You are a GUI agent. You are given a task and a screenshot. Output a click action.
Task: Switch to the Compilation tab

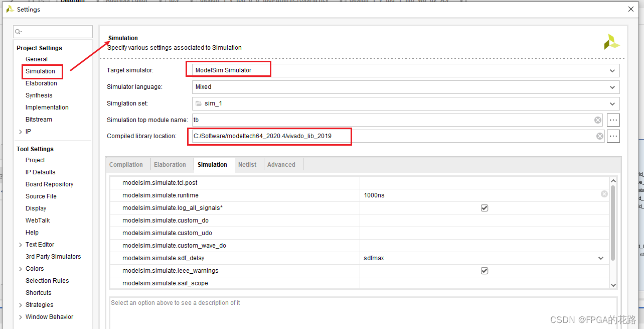(126, 165)
